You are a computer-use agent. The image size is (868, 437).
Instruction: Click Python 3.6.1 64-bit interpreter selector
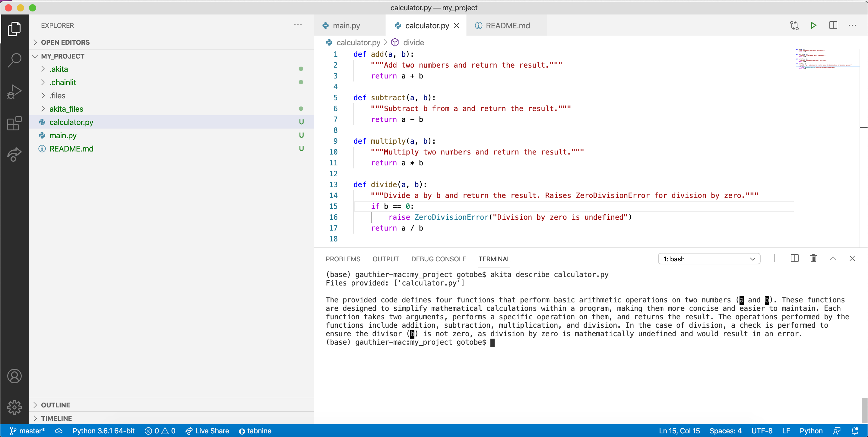103,431
